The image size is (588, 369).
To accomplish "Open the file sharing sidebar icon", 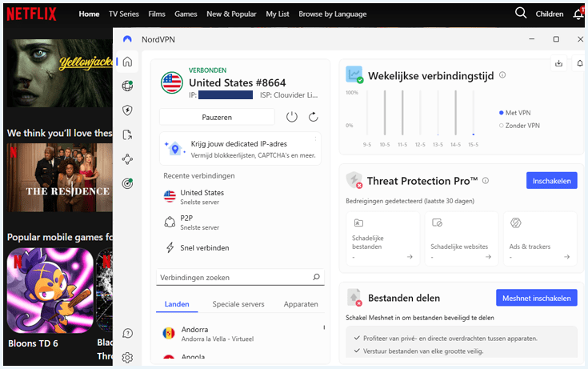I will coord(127,134).
